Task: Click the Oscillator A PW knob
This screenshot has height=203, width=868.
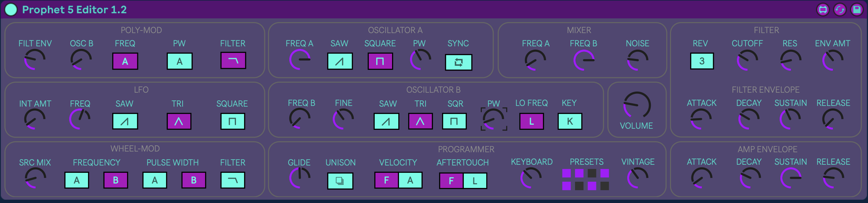Action: (x=421, y=60)
